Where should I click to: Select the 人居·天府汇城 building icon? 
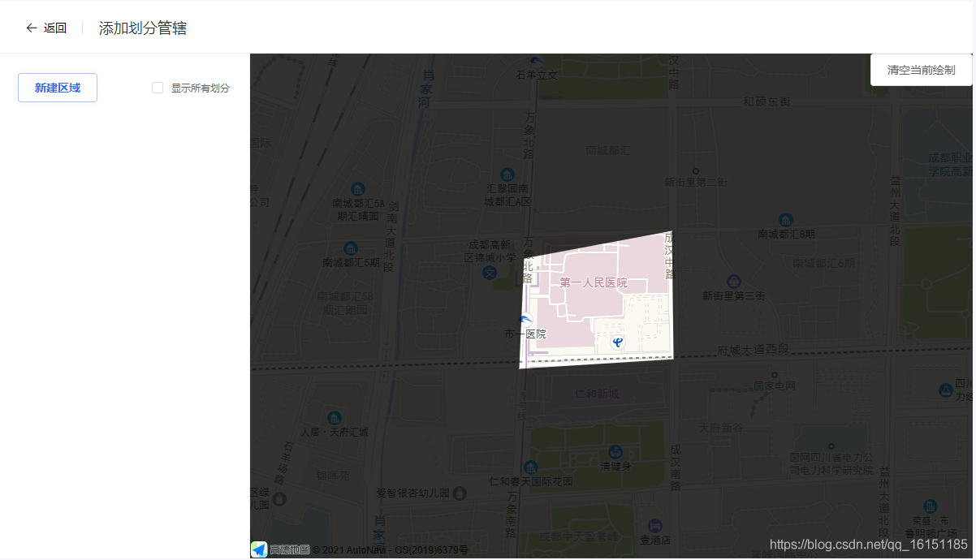pos(334,418)
